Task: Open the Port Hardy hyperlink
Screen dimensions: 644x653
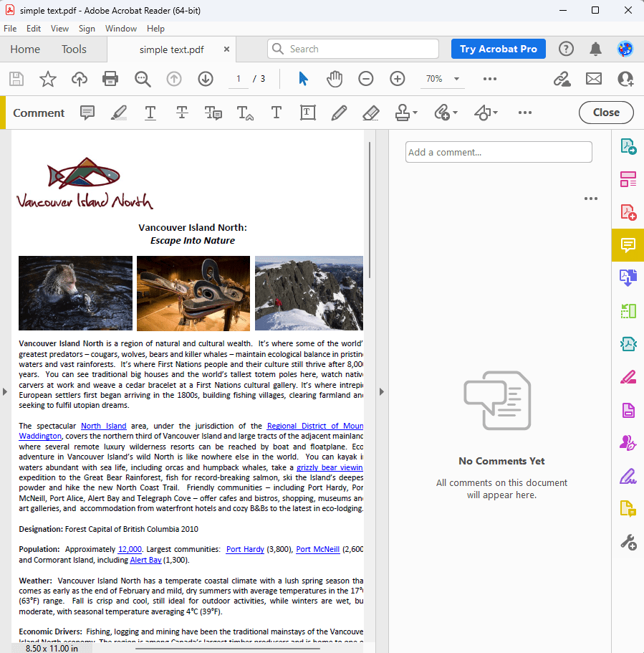Action: click(x=245, y=549)
